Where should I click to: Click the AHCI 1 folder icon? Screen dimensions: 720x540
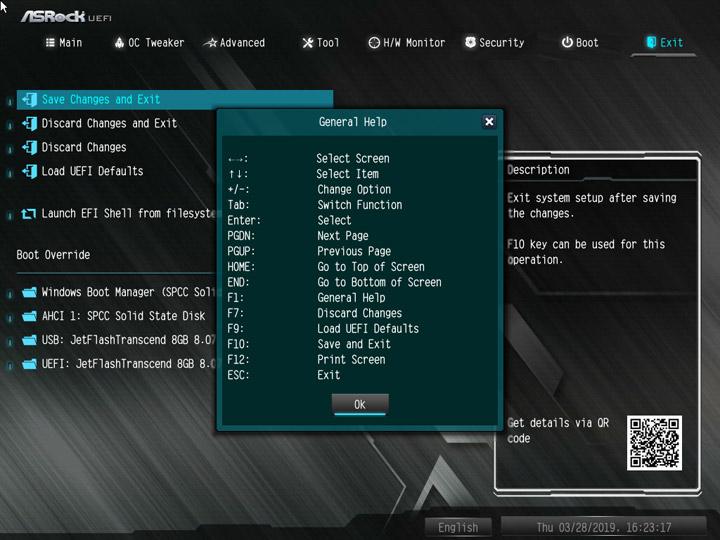[x=29, y=316]
